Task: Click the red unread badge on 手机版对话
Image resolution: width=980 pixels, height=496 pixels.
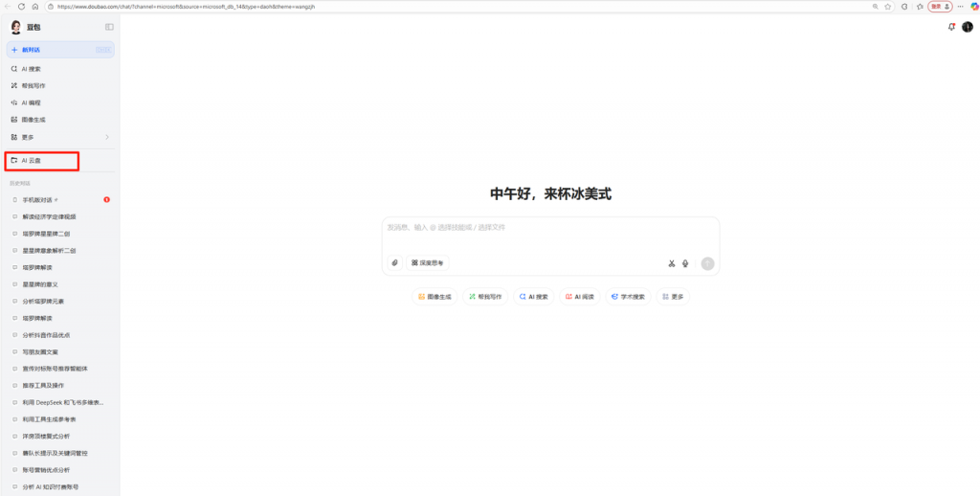Action: [107, 199]
